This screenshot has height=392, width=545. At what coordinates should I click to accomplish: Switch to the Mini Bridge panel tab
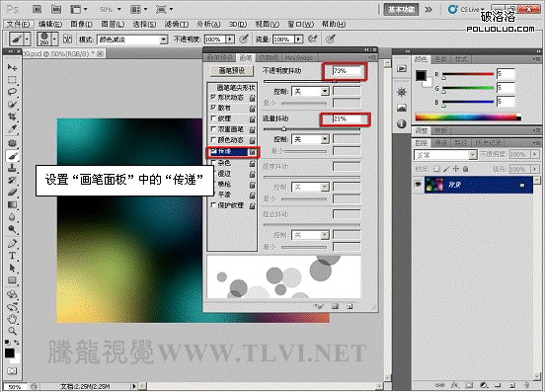tap(298, 57)
